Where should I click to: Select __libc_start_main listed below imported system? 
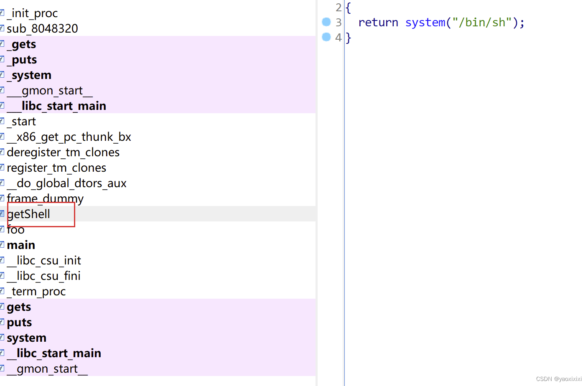point(54,353)
